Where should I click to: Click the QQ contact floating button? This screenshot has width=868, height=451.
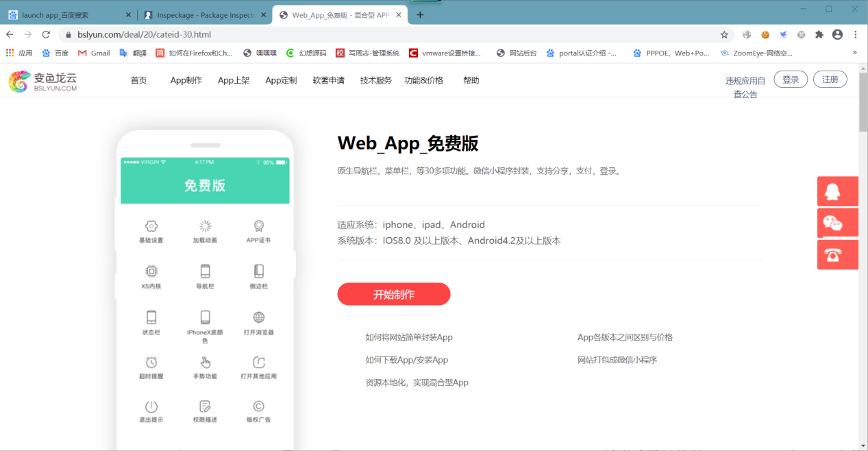click(837, 191)
